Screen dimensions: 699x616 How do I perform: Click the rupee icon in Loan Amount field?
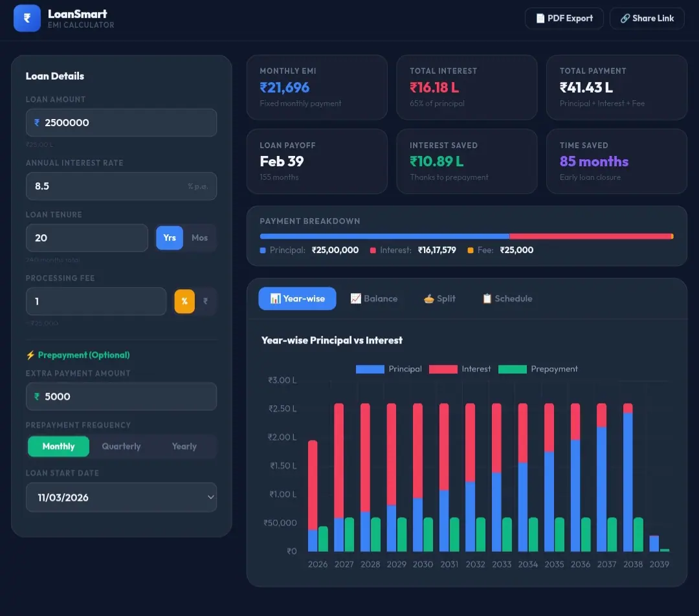[x=38, y=122]
